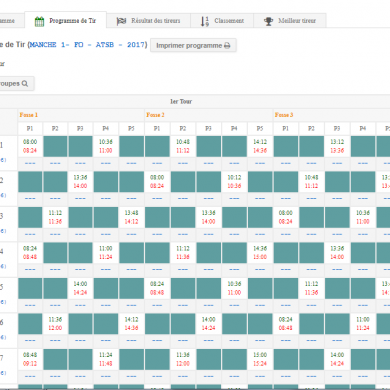Select the 14:36 15:00 slot in Fosse 2 P5
Screen dimensions: 390x390
[260, 253]
